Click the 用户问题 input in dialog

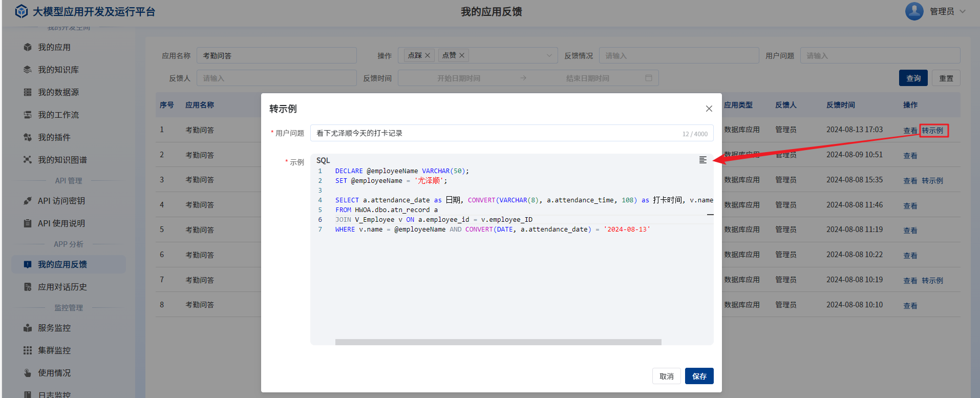(x=497, y=133)
